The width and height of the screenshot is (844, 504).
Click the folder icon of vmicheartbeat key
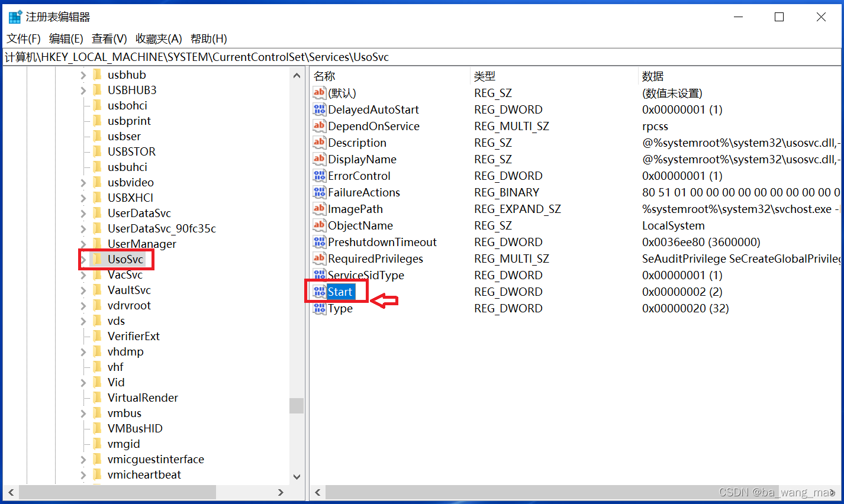[98, 474]
